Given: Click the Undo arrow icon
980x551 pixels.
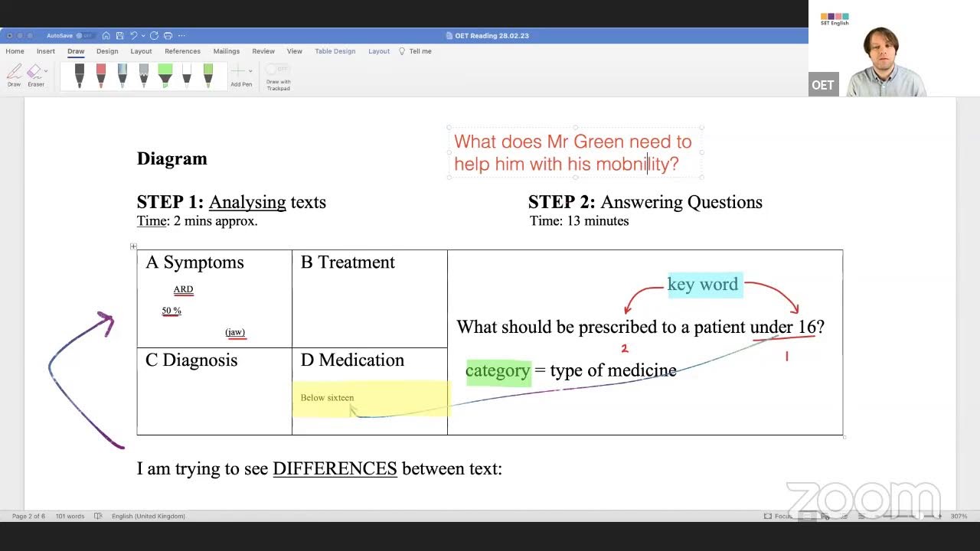Looking at the screenshot, I should [133, 36].
